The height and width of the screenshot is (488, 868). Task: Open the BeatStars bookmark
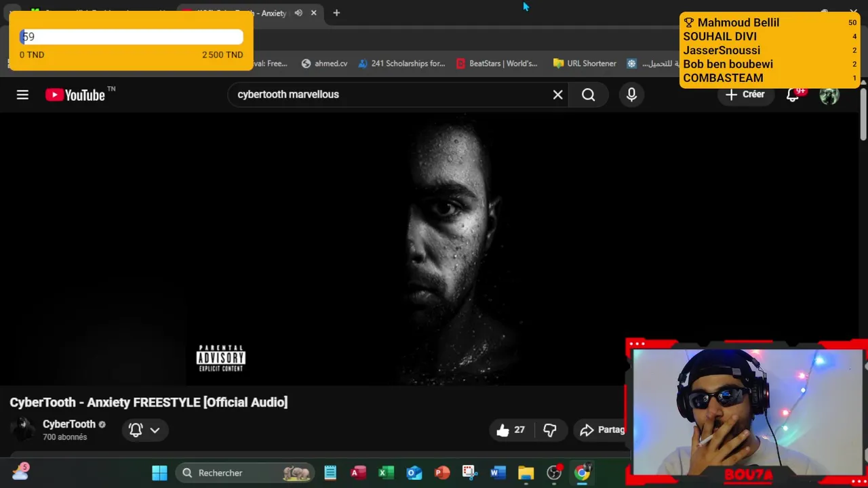pos(496,63)
